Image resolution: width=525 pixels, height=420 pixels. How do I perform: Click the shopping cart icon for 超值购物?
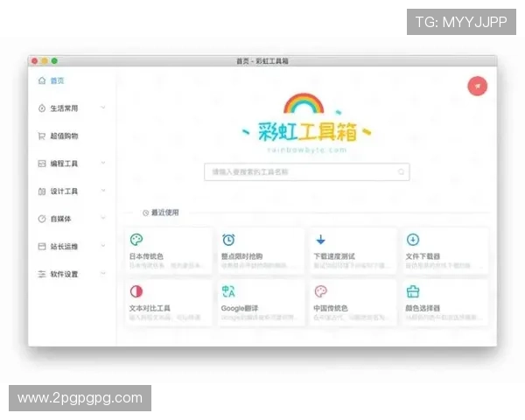[42, 136]
